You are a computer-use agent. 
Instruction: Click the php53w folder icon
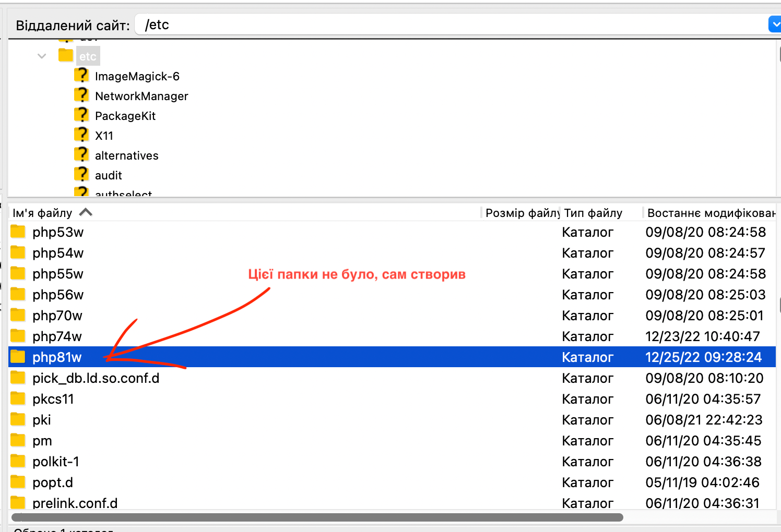[18, 232]
